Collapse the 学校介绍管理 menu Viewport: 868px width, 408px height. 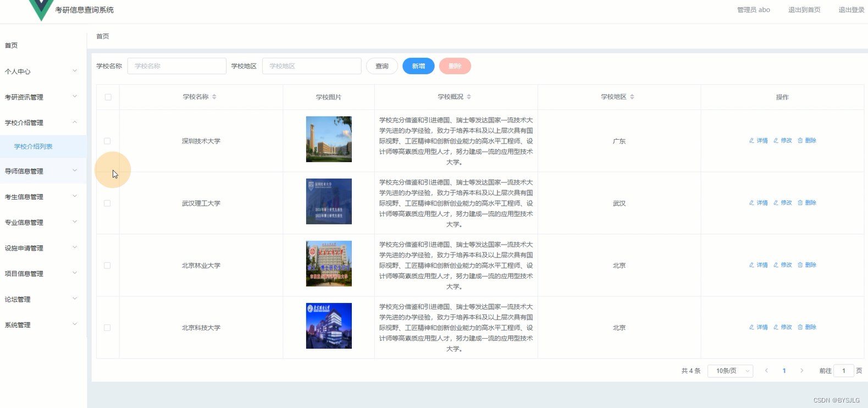[43, 123]
